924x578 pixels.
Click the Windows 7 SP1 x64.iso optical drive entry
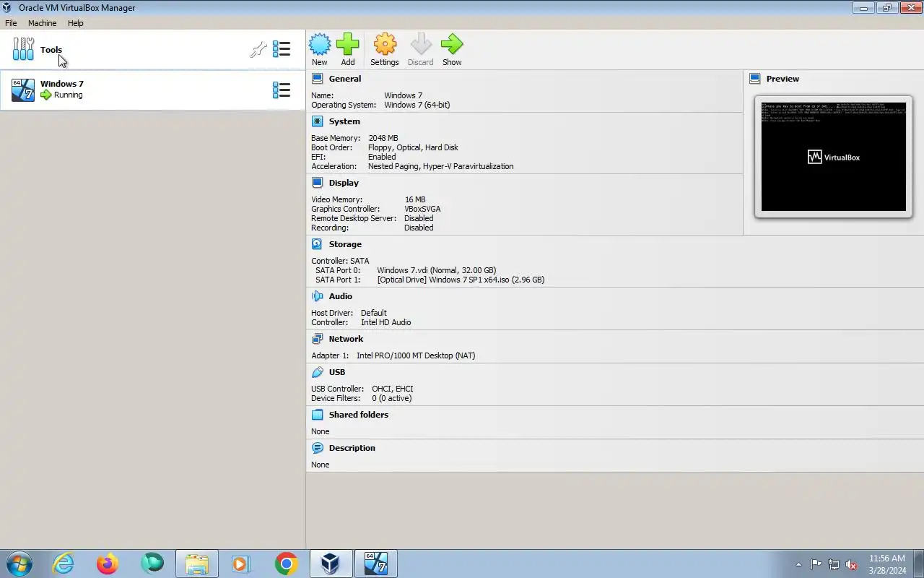[461, 280]
